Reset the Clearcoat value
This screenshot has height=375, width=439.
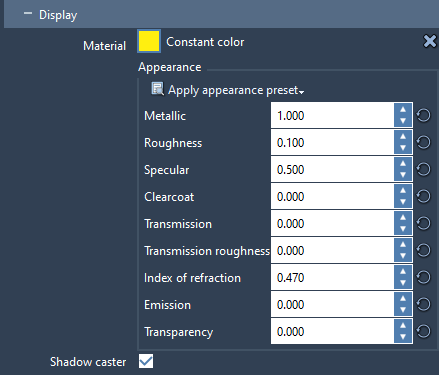424,197
